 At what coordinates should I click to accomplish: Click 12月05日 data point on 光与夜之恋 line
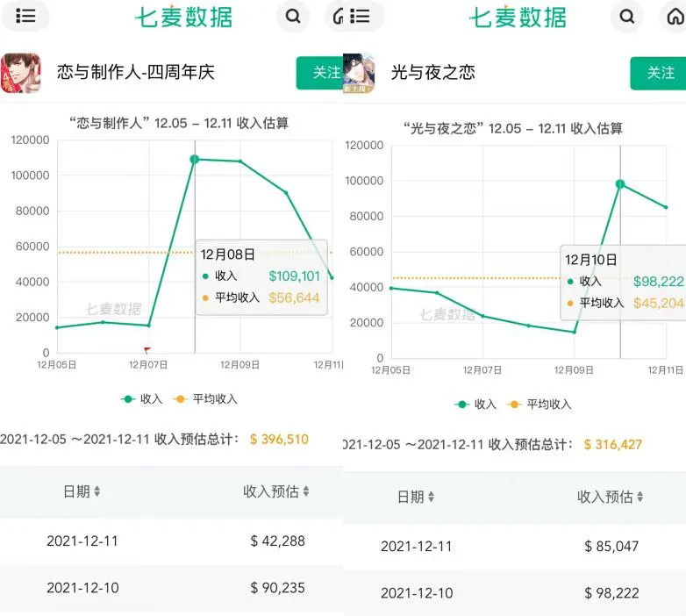point(391,289)
